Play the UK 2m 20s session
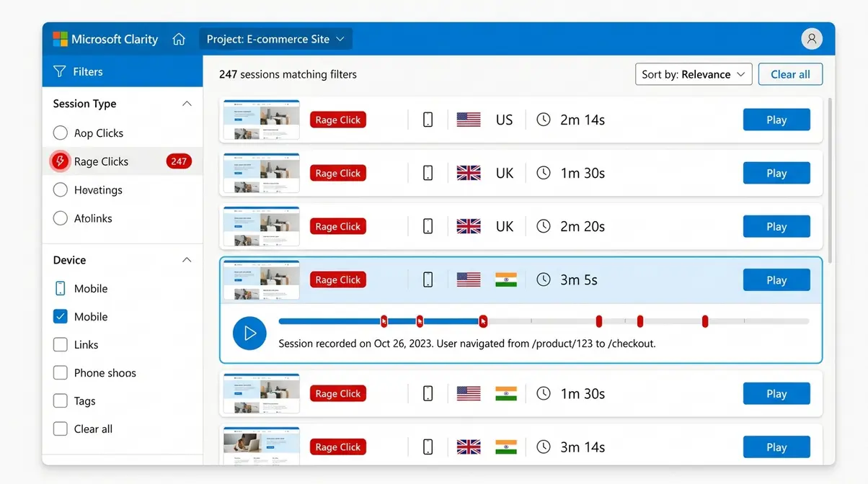The height and width of the screenshot is (484, 868). [776, 226]
